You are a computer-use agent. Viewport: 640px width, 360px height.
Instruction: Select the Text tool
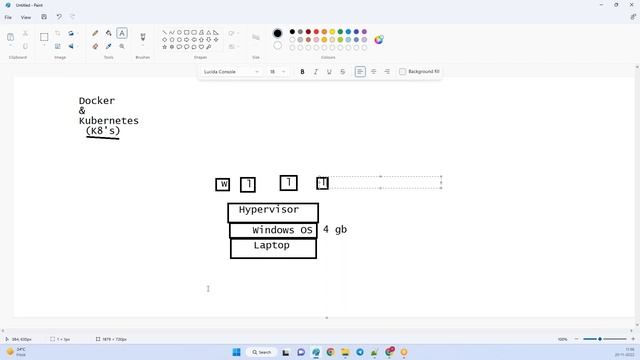pos(122,33)
